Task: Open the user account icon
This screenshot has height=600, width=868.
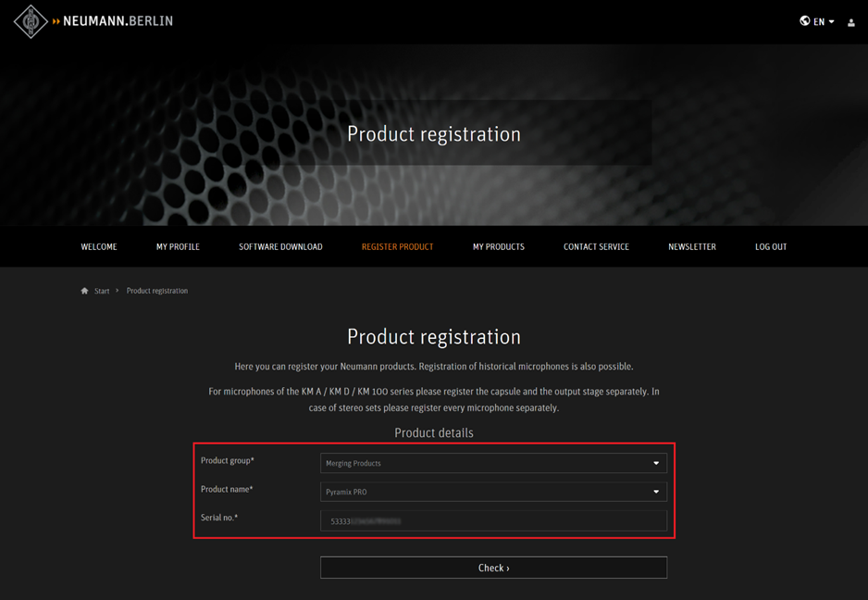Action: [851, 22]
